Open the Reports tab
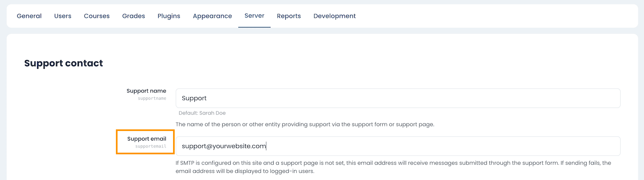 tap(289, 16)
